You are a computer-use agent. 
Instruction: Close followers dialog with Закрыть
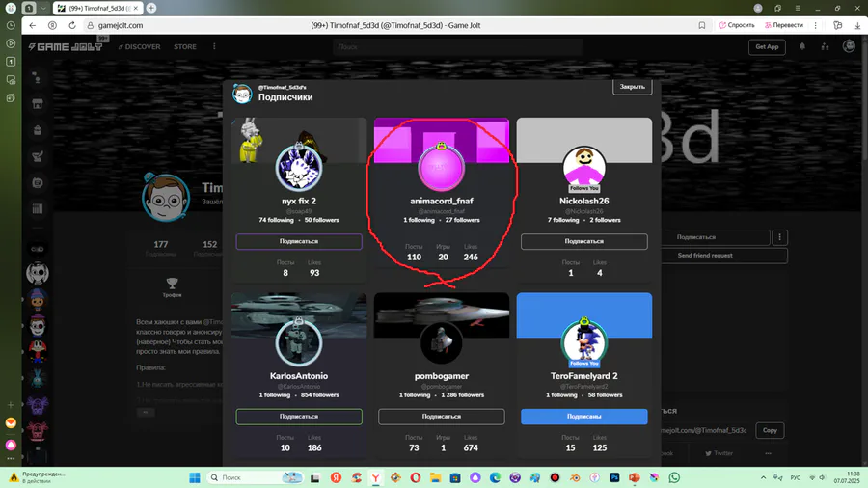point(632,87)
